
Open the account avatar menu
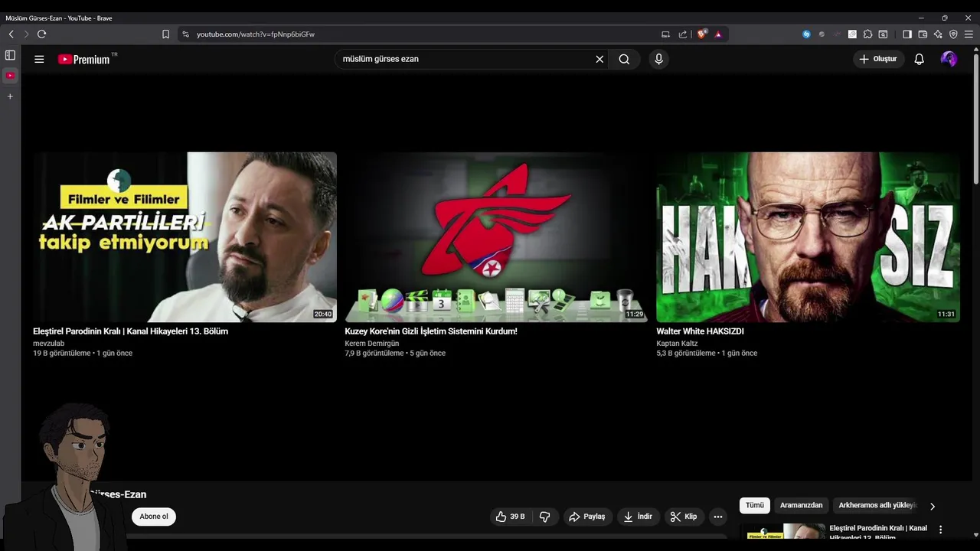[949, 59]
